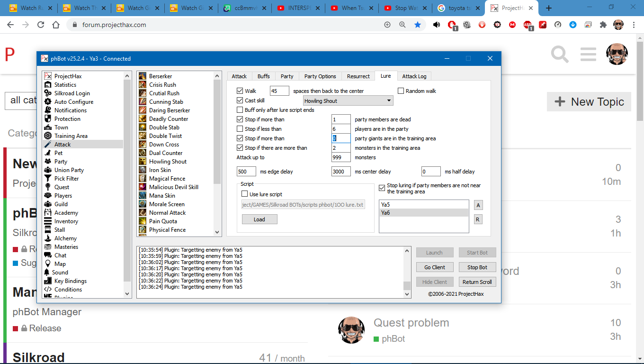This screenshot has width=644, height=364.
Task: Enable the Random walk checkbox
Action: [401, 91]
